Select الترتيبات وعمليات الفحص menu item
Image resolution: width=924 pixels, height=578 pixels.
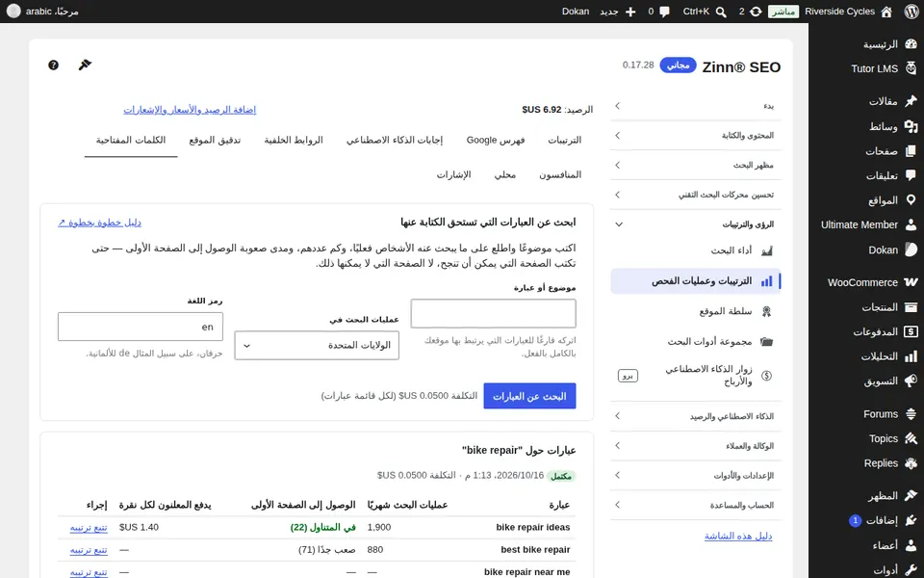(696, 281)
